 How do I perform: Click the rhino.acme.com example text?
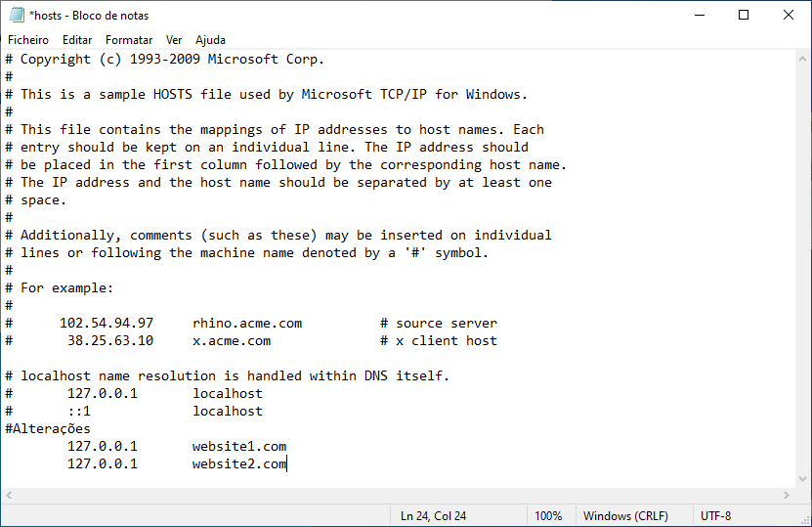coord(247,324)
